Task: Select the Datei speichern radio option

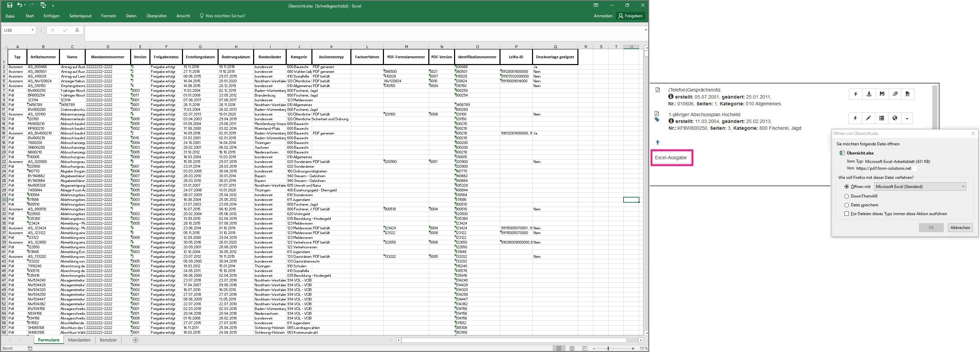Action: click(846, 205)
